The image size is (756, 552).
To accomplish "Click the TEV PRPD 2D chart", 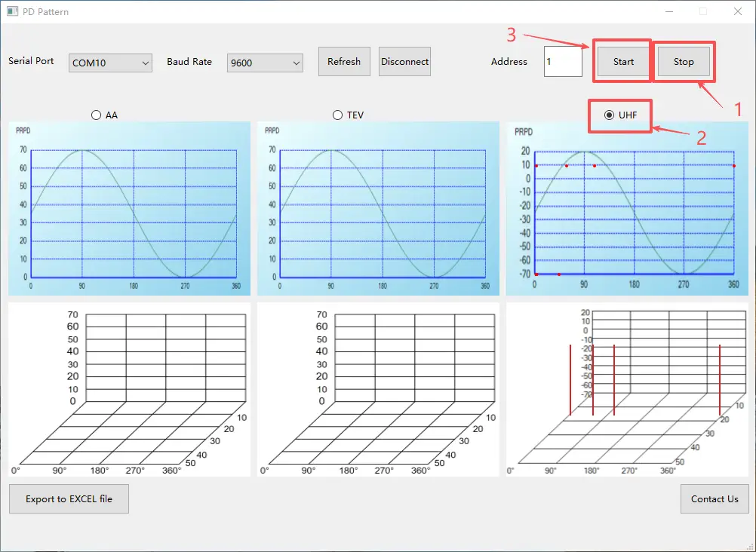I will [x=378, y=208].
